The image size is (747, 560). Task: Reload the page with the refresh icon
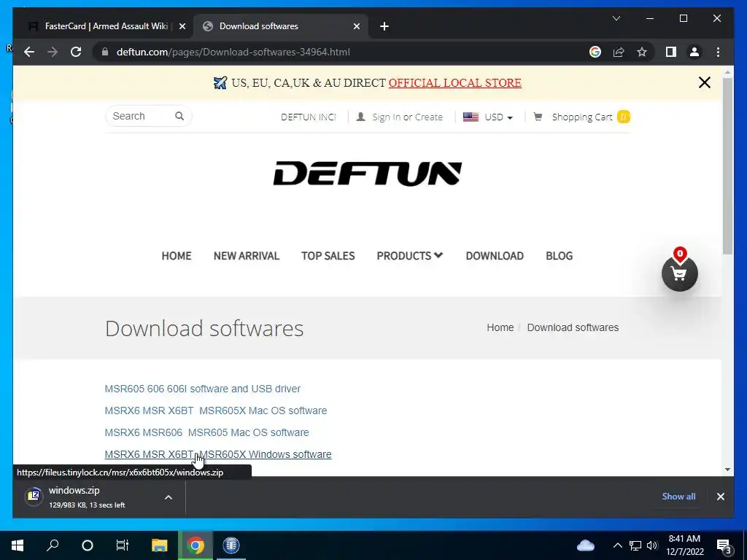tap(76, 52)
